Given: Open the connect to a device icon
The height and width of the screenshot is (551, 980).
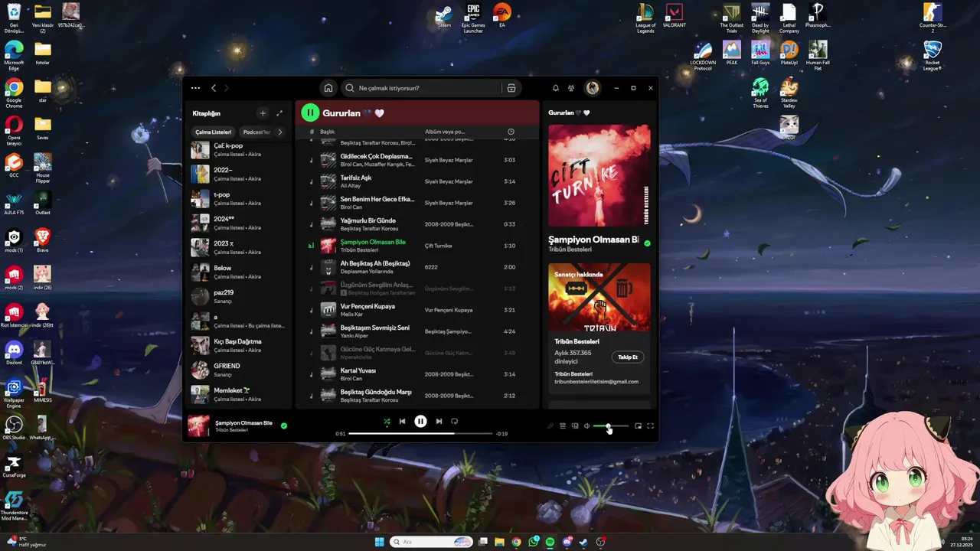Looking at the screenshot, I should click(575, 426).
